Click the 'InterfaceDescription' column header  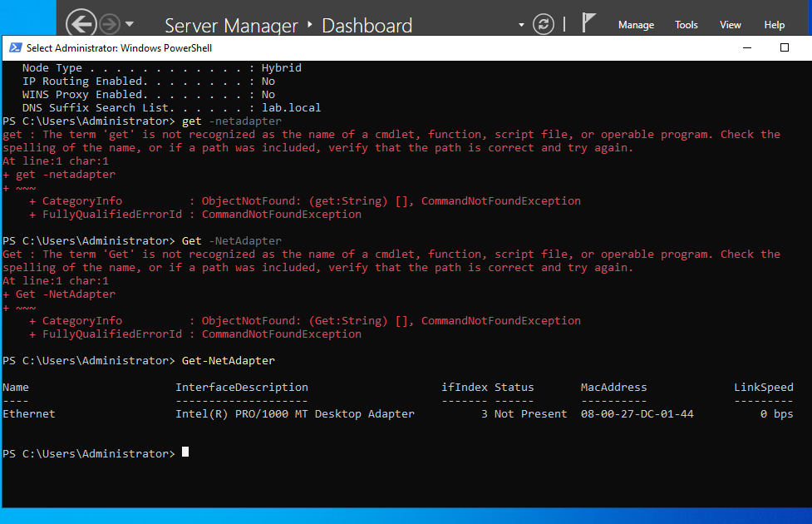coord(241,387)
